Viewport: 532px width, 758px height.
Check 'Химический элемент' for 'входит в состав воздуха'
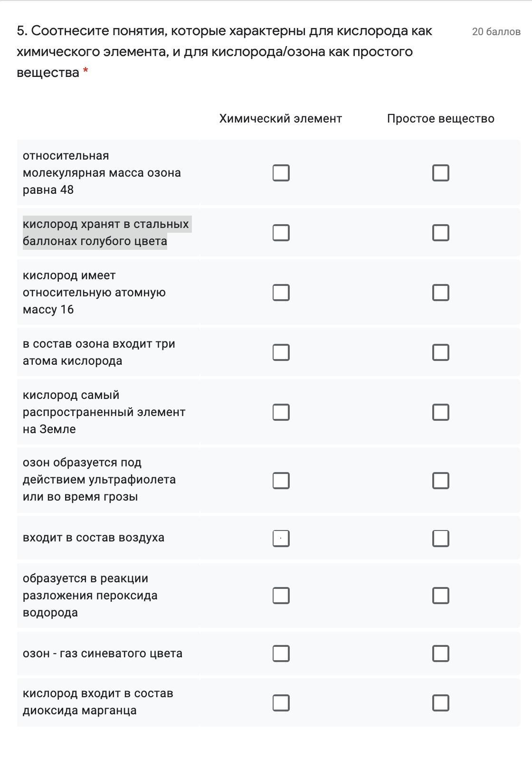click(x=281, y=539)
